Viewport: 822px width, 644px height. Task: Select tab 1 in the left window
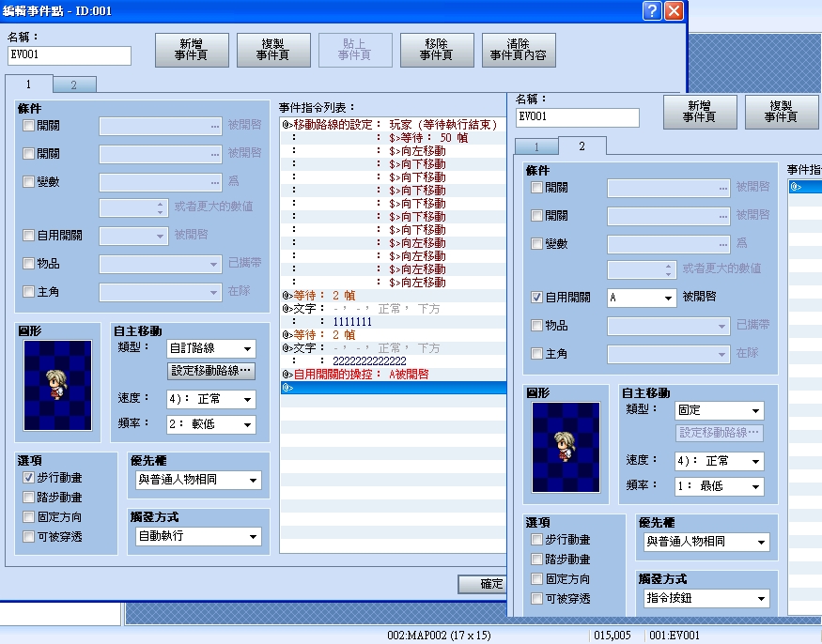pos(29,84)
